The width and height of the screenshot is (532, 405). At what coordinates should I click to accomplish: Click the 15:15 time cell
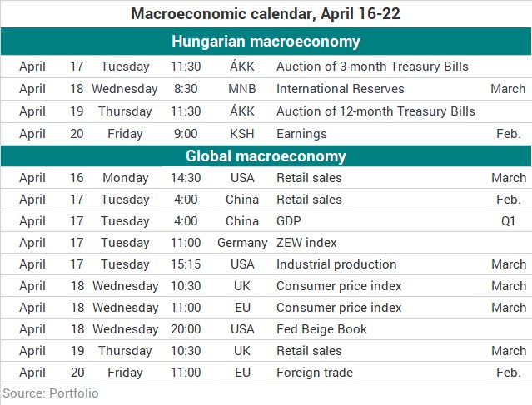(186, 264)
